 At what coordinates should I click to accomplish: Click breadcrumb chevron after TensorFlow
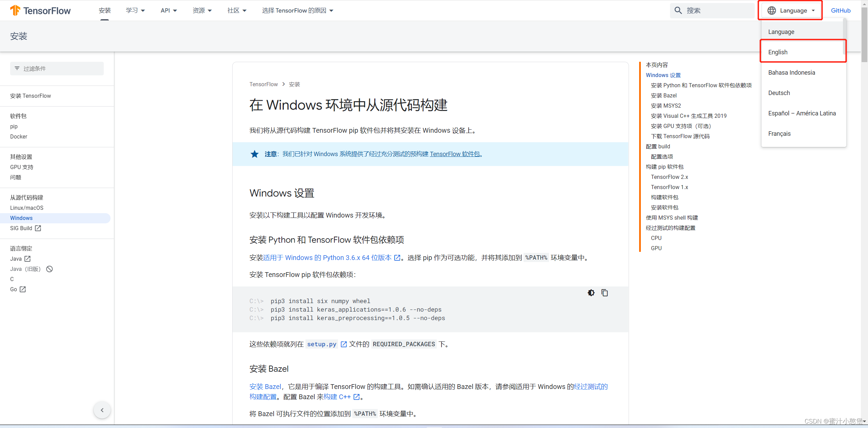(x=283, y=84)
